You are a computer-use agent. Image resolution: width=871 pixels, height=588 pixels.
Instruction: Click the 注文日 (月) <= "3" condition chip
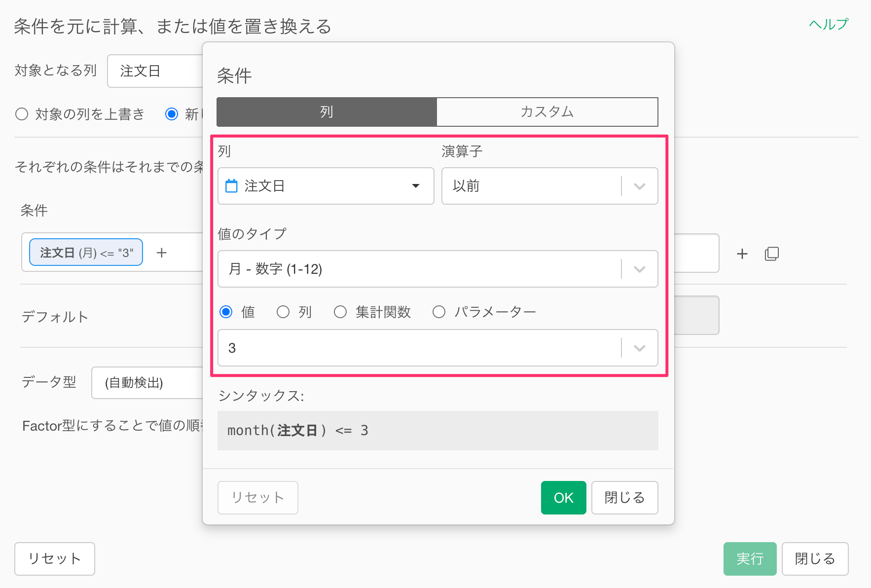click(86, 253)
